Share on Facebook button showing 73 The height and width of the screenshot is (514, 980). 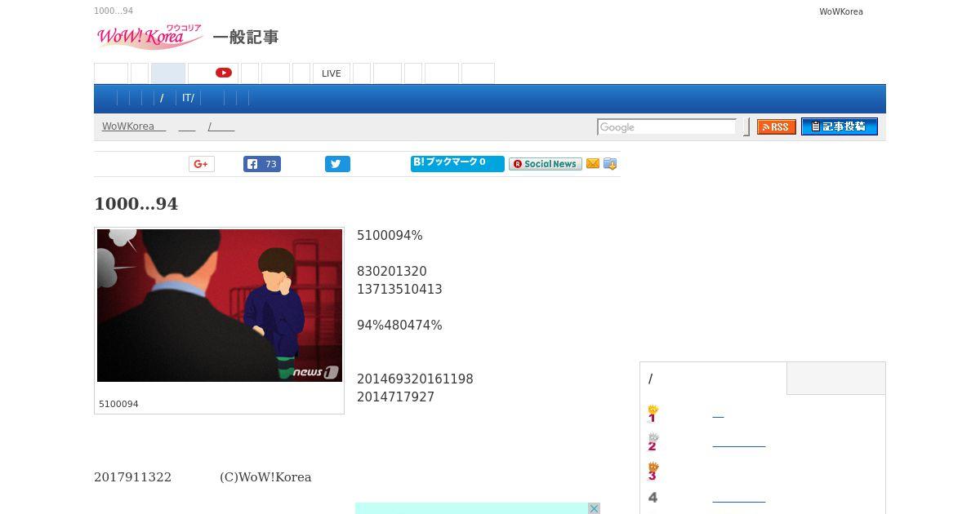click(x=262, y=164)
